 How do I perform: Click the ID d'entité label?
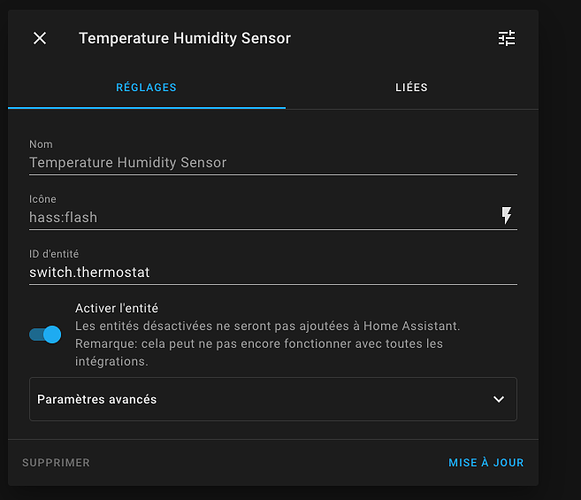click(x=54, y=254)
